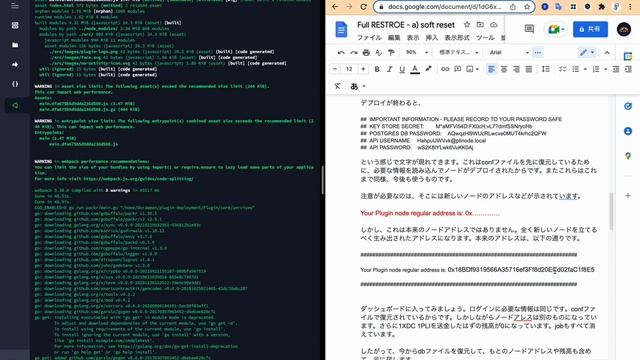Click the blue 共有 share button

[x=590, y=29]
